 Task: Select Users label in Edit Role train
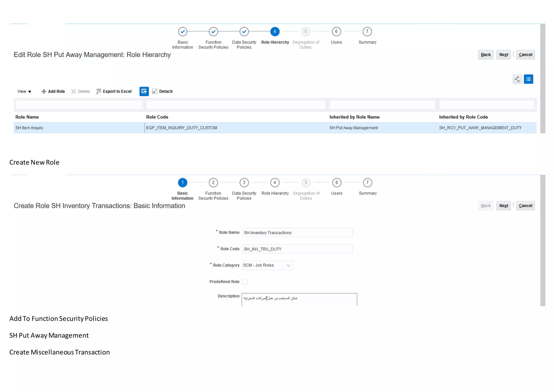tap(336, 42)
